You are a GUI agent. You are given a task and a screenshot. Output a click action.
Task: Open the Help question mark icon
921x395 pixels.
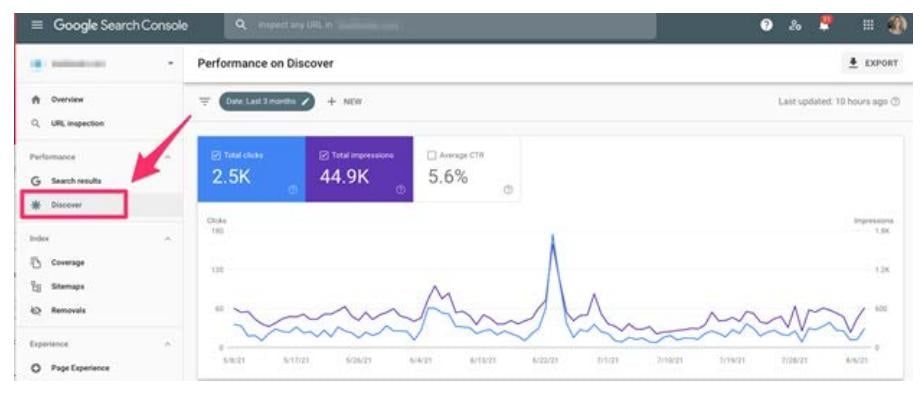766,25
